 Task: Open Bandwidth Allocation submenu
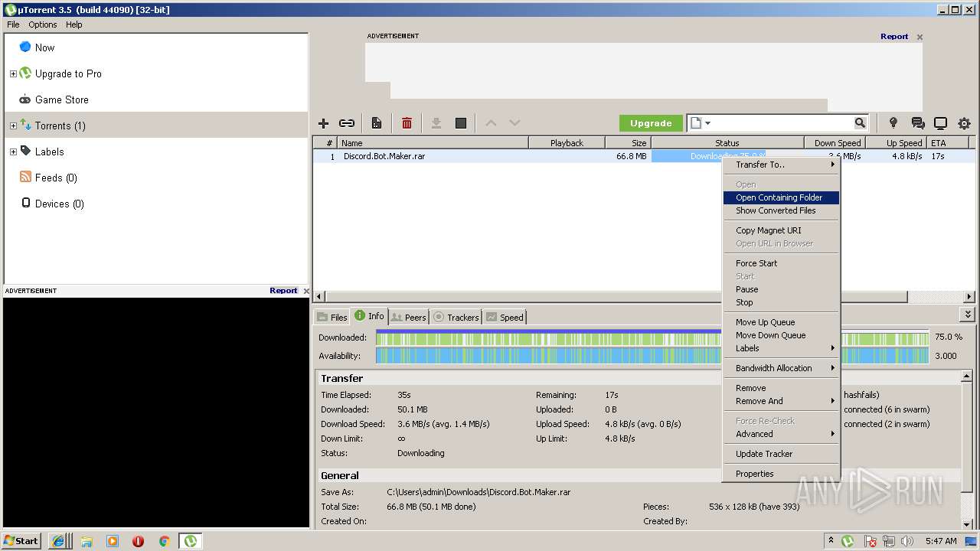click(781, 368)
